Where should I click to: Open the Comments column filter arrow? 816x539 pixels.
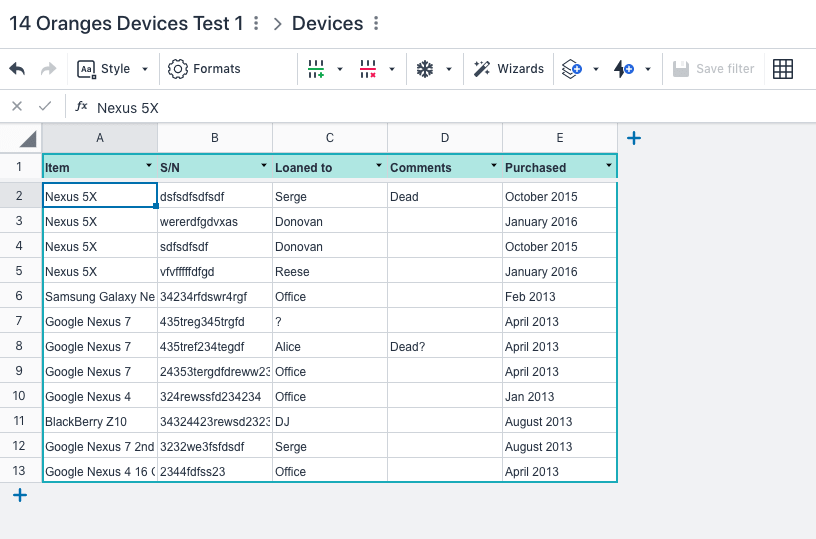(x=494, y=165)
